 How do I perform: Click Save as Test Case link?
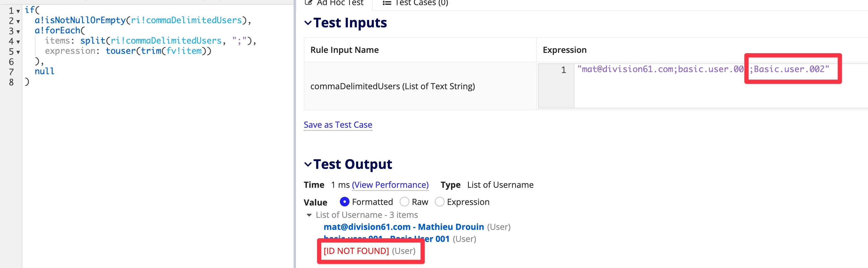coord(338,125)
